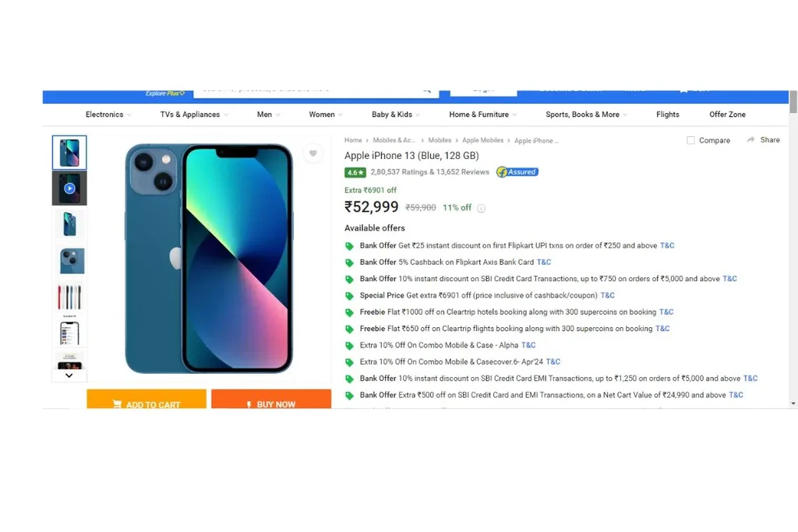This screenshot has width=798, height=532.
Task: Add the phone to wishlist with the heart icon
Action: [x=313, y=153]
